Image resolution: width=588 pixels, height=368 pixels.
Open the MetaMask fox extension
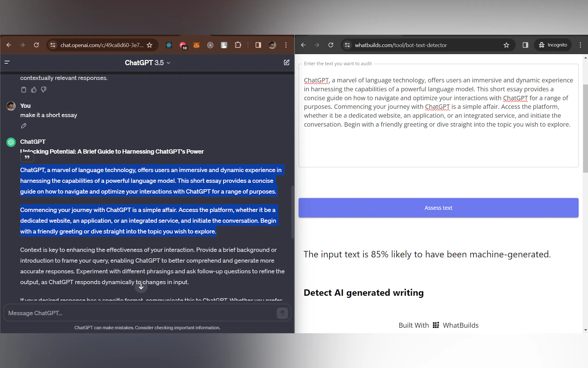[196, 45]
